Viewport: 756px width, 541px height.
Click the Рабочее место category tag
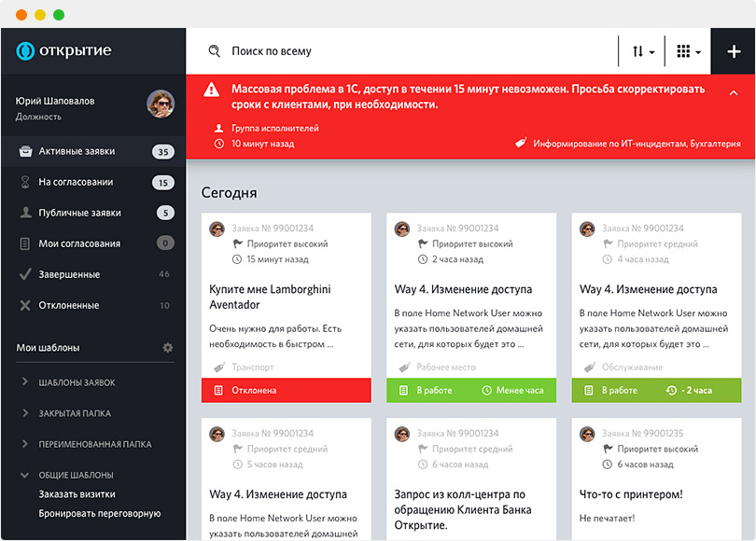click(x=446, y=368)
